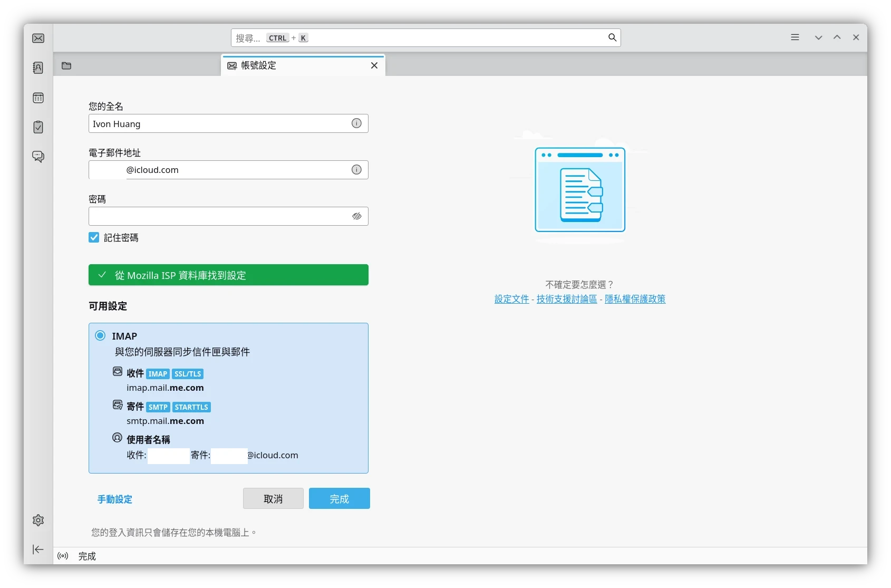Click the folder icon in the tab bar
The height and width of the screenshot is (588, 891).
66,65
